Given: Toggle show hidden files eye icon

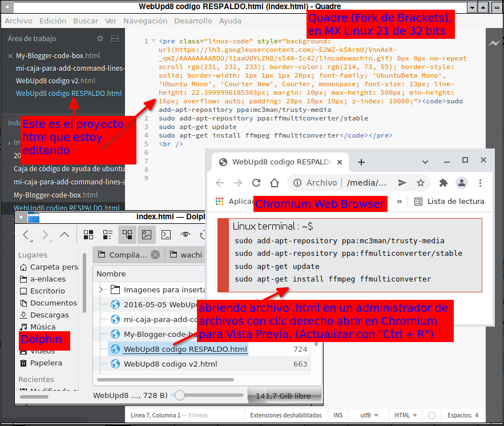Looking at the screenshot, I should [x=185, y=235].
